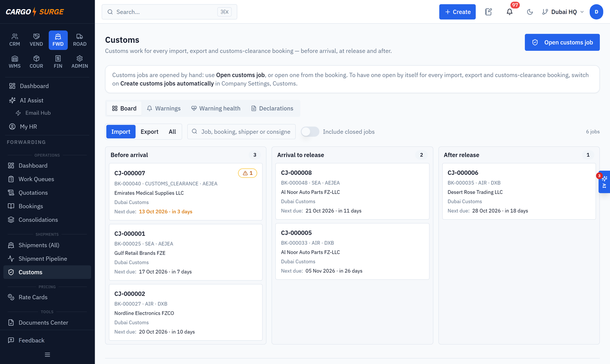This screenshot has width=610, height=364.
Task: Select the FWD forwarding module
Action: [x=58, y=40]
